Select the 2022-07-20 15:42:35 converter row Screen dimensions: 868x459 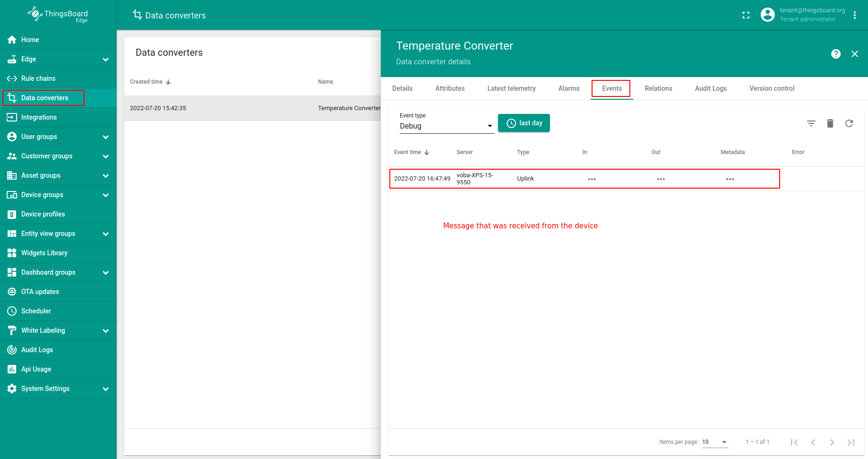pyautogui.click(x=252, y=108)
